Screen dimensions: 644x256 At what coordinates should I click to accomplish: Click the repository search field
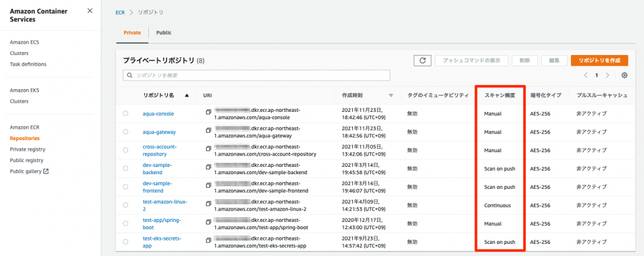pyautogui.click(x=256, y=76)
